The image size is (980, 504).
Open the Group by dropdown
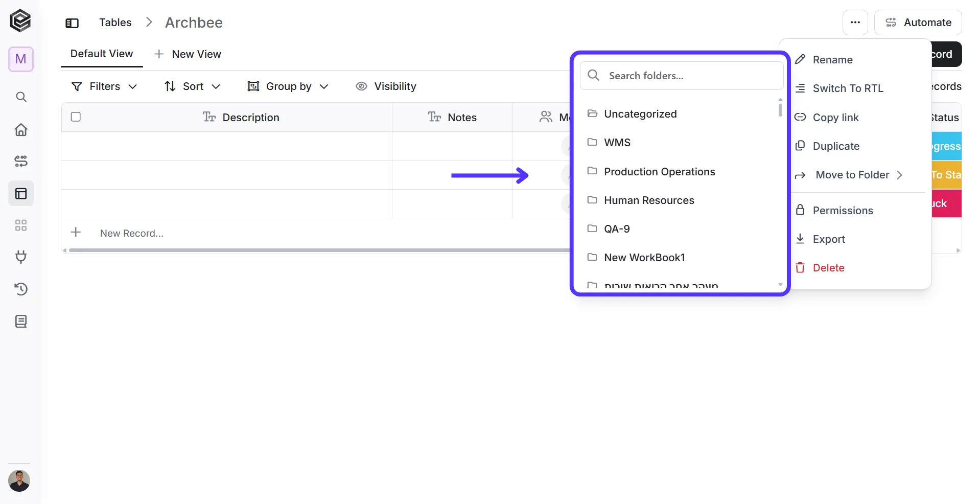[x=288, y=86]
